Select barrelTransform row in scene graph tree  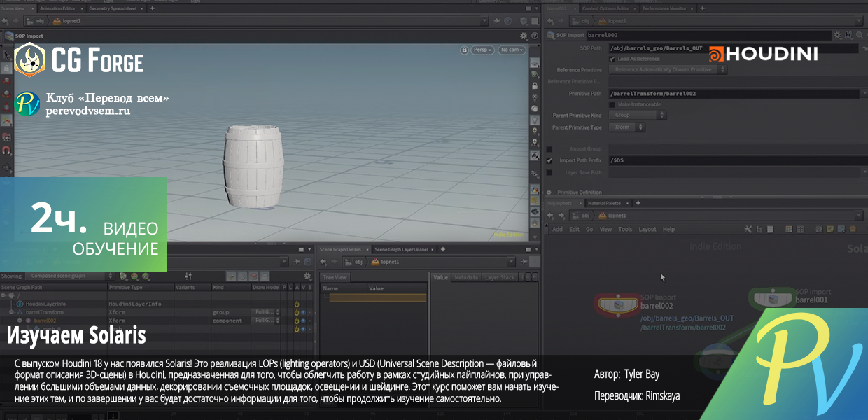pyautogui.click(x=44, y=312)
